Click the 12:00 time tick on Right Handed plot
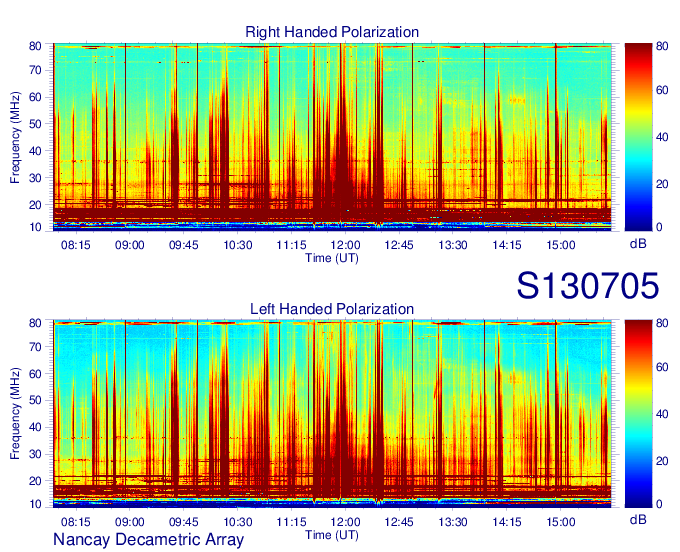 click(x=345, y=245)
